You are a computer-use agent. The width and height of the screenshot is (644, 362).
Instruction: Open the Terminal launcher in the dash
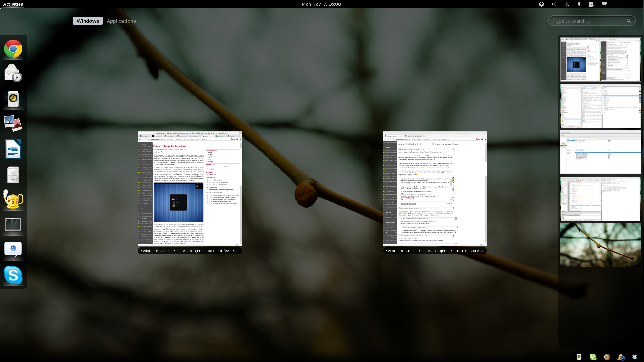tap(13, 225)
